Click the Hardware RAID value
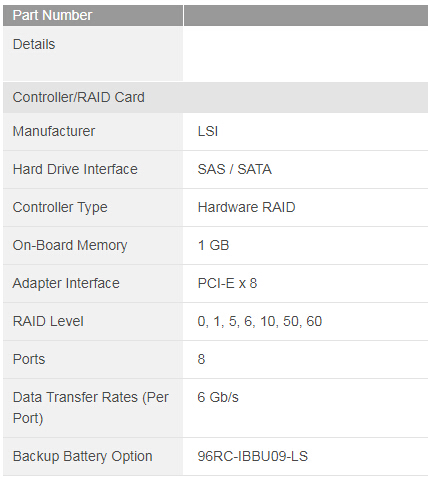Screen dimensions: 428x484 tap(246, 207)
